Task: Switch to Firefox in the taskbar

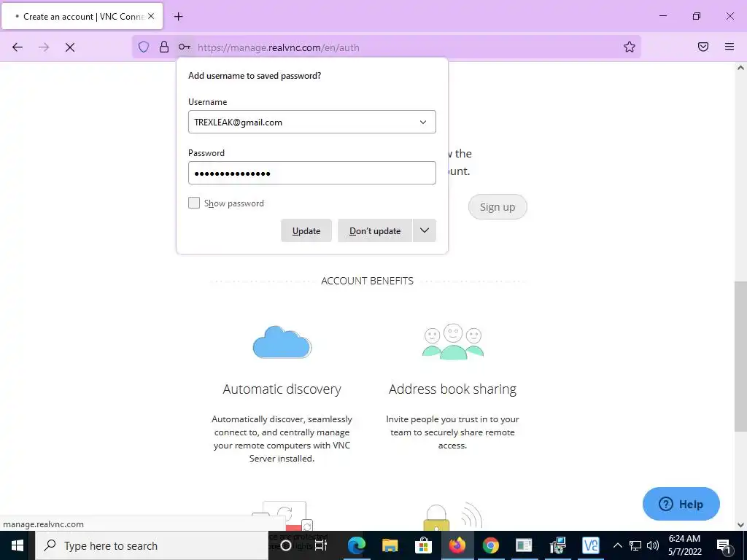Action: pyautogui.click(x=457, y=545)
